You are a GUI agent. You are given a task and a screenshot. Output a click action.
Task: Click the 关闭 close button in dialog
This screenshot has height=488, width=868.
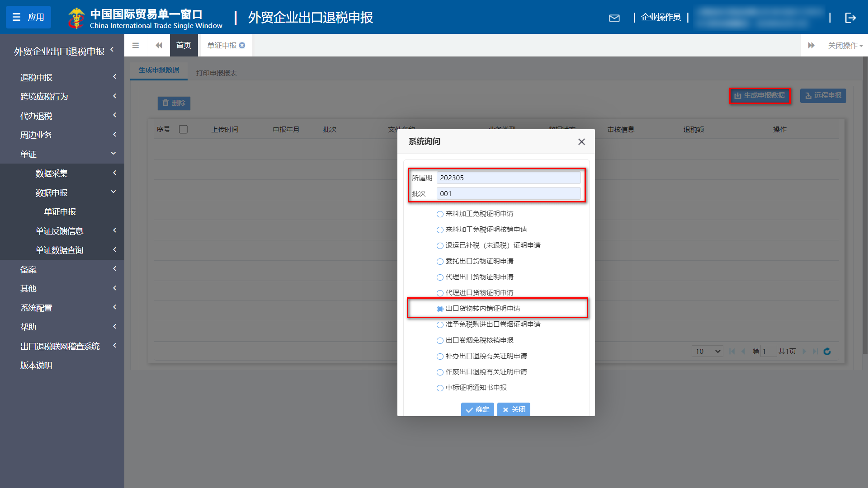[514, 409]
